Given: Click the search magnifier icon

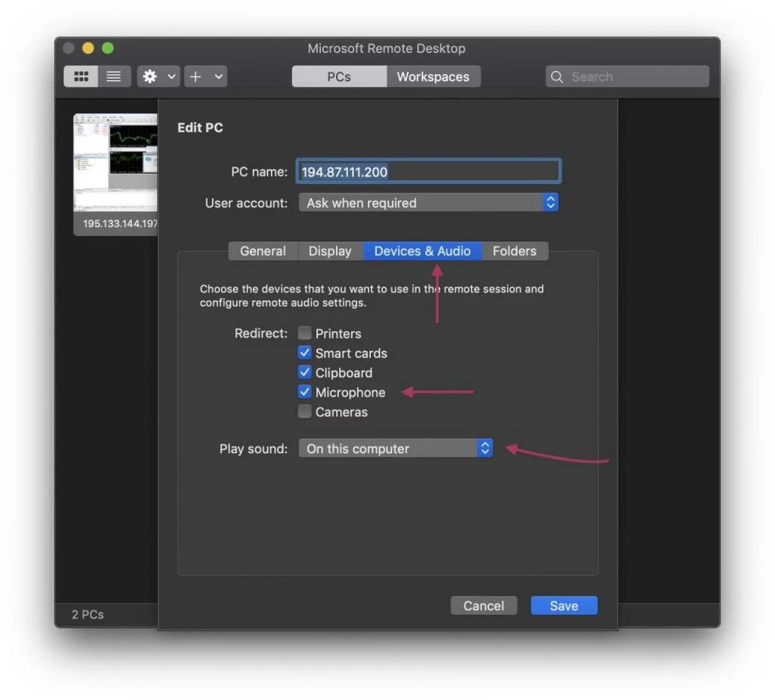Looking at the screenshot, I should pos(557,77).
